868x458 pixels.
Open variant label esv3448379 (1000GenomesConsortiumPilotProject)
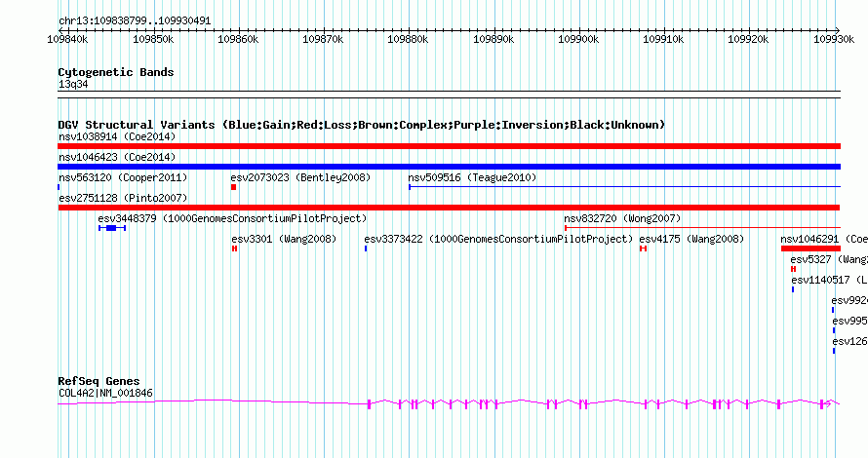click(x=232, y=218)
